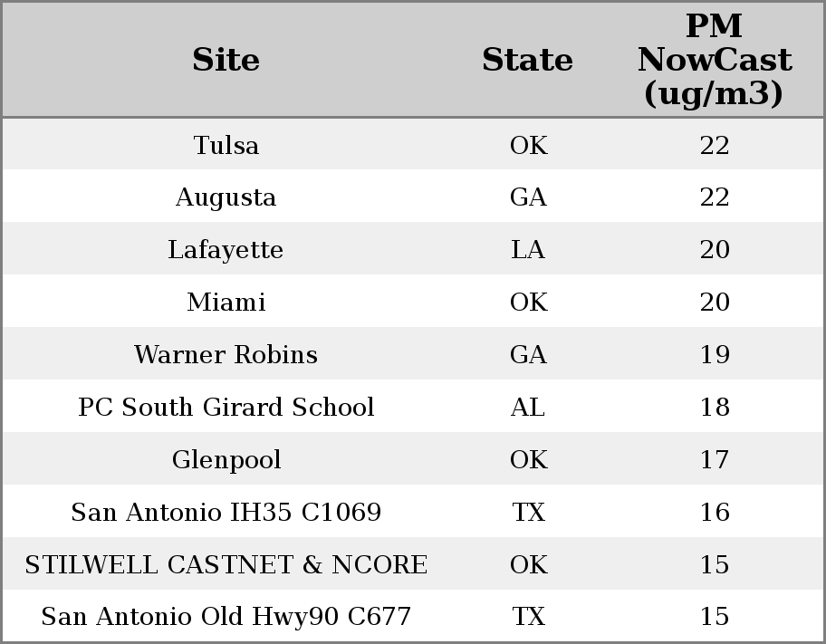Click the value 17 in Glenpool row
The width and height of the screenshot is (826, 644).
715,459
